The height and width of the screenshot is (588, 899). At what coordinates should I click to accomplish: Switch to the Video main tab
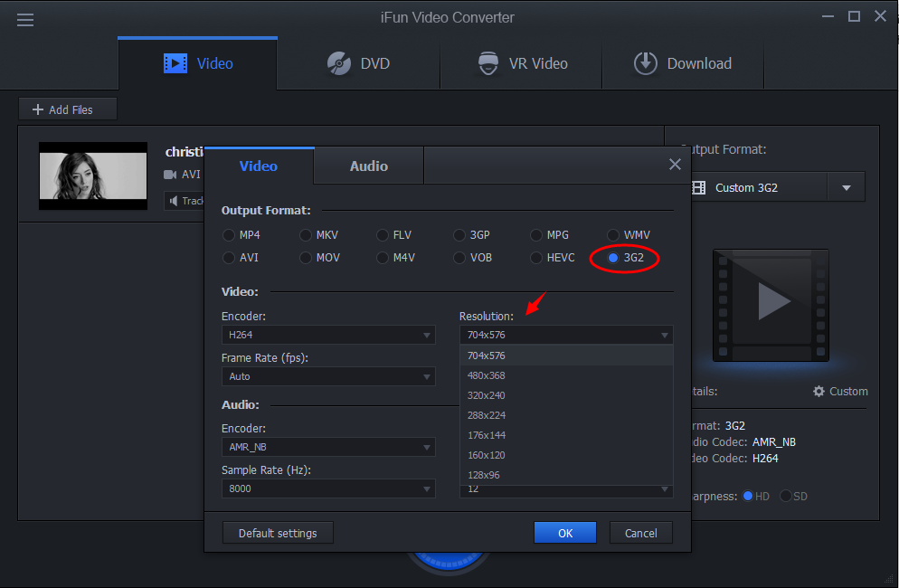(x=198, y=63)
